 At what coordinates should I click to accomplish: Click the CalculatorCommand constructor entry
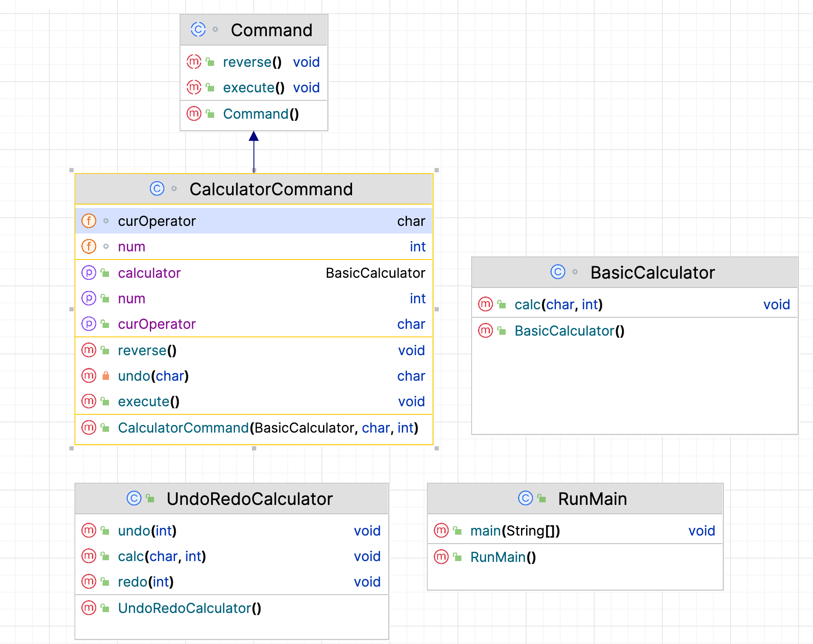tap(254, 427)
